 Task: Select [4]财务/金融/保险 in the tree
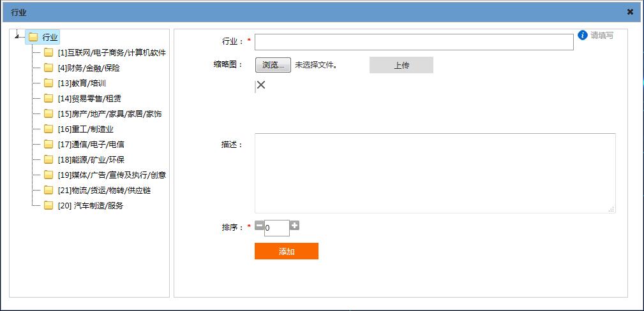pyautogui.click(x=88, y=68)
